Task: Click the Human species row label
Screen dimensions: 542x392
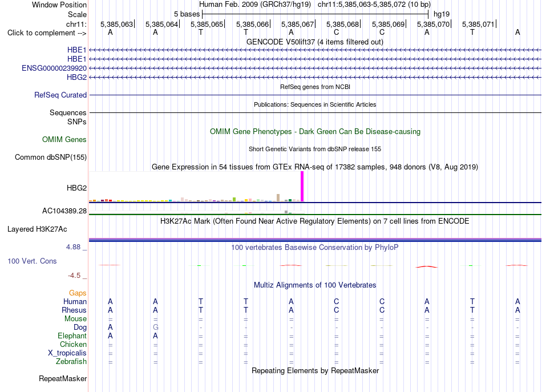Action: pos(75,301)
